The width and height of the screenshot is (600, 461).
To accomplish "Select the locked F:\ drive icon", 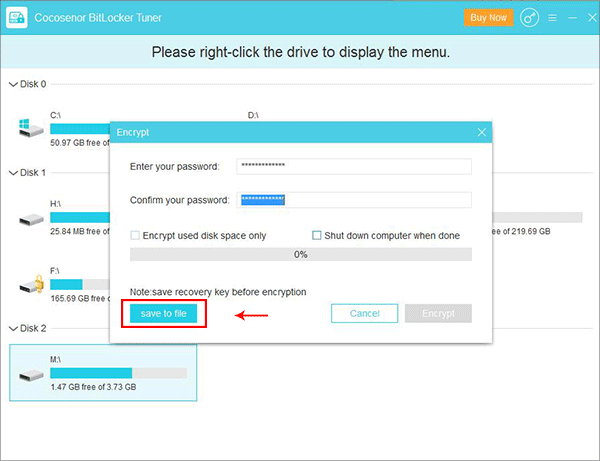I will 32,285.
